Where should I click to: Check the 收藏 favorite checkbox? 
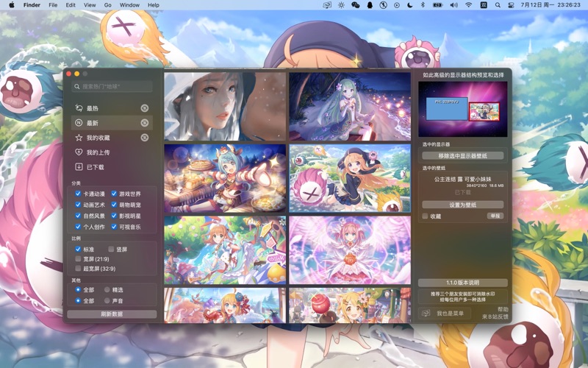click(x=425, y=216)
